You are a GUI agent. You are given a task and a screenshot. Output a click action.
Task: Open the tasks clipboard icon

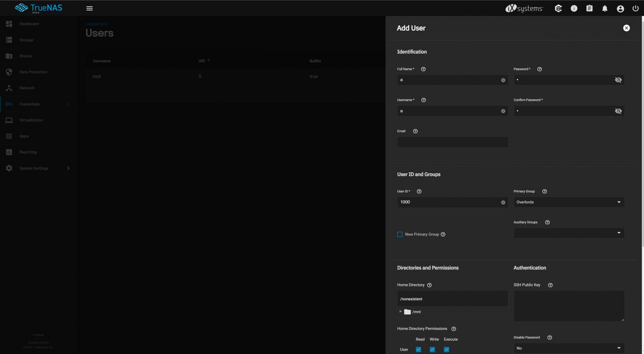(589, 9)
